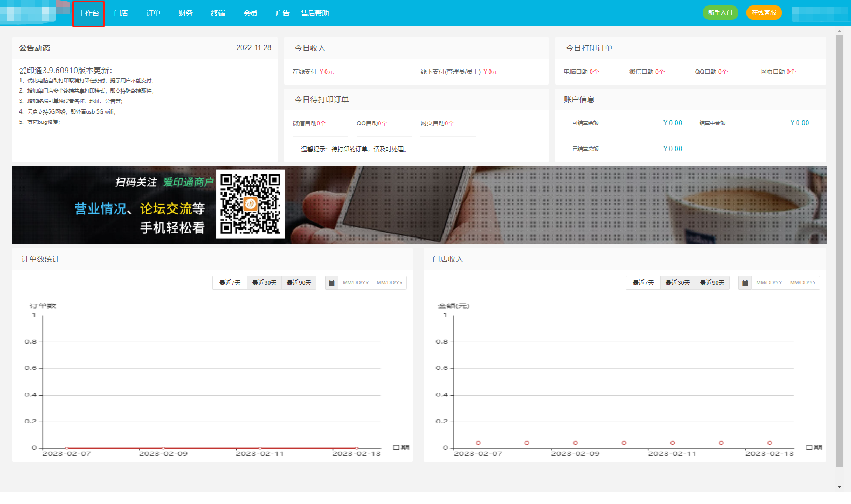Select 最近90天 in 订单数统计
This screenshot has width=851, height=504.
pyautogui.click(x=299, y=283)
